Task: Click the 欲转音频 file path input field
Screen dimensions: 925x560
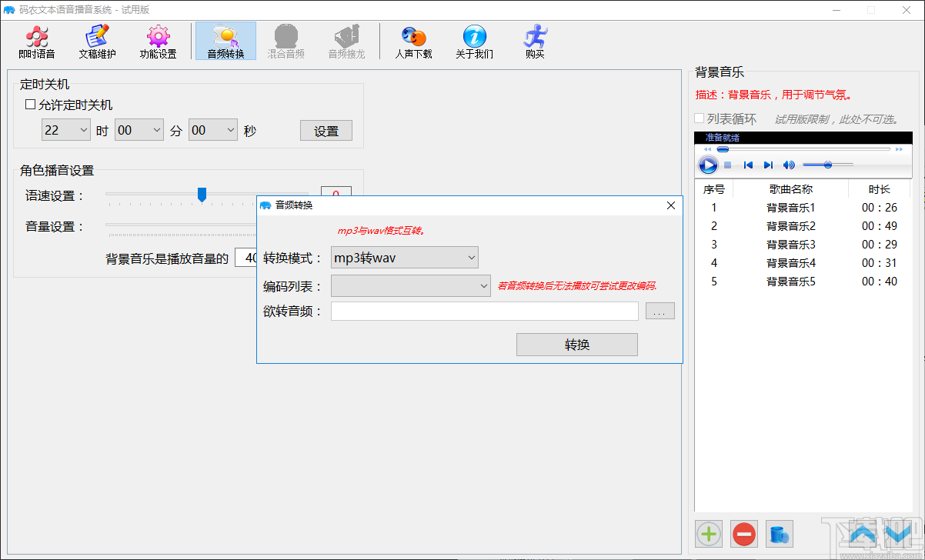Action: (x=485, y=311)
